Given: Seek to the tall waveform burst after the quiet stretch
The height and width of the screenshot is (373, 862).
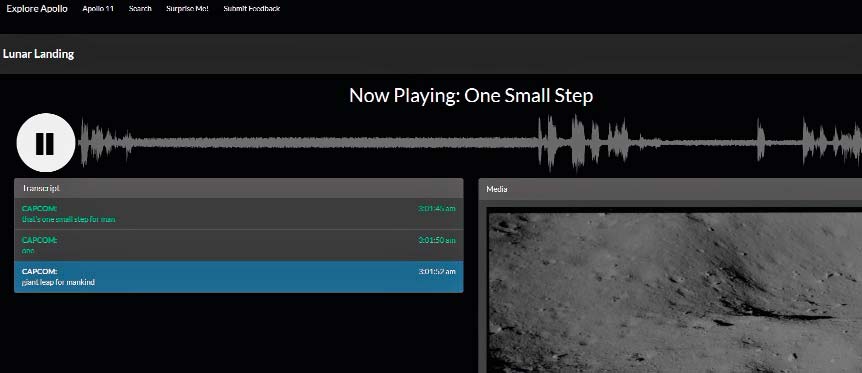Looking at the screenshot, I should [x=577, y=142].
